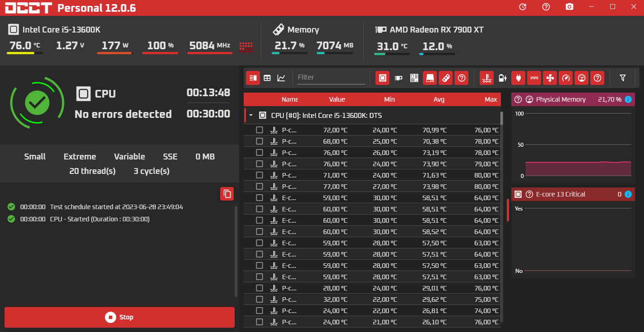
Task: Click the funnel filter options icon
Action: pos(623,78)
